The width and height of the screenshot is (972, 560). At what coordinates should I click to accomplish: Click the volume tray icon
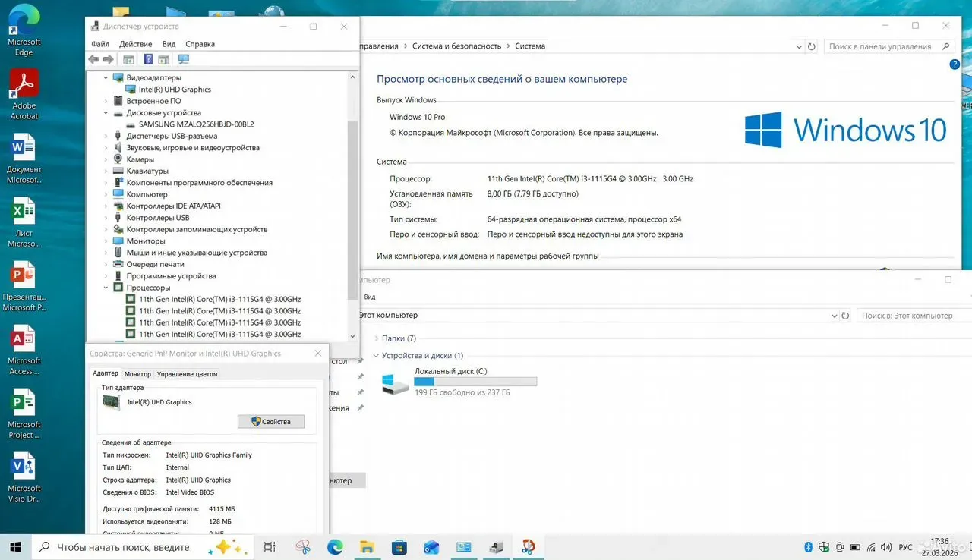(888, 547)
